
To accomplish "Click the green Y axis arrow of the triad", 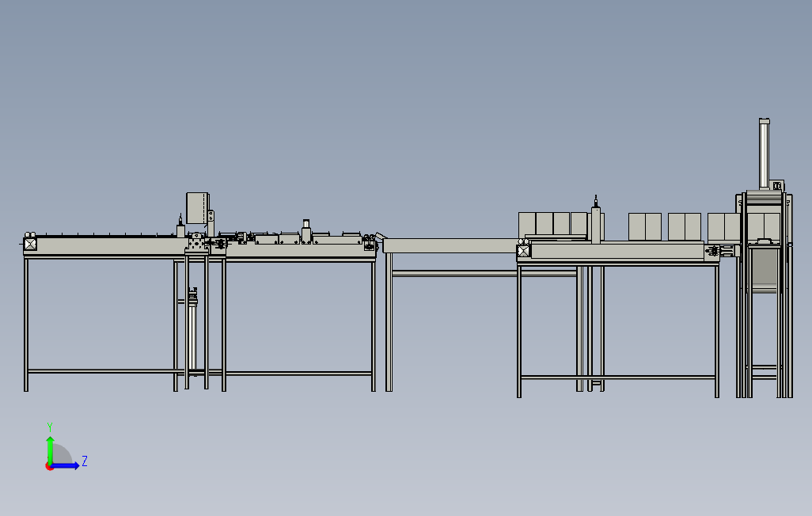I will (50, 450).
